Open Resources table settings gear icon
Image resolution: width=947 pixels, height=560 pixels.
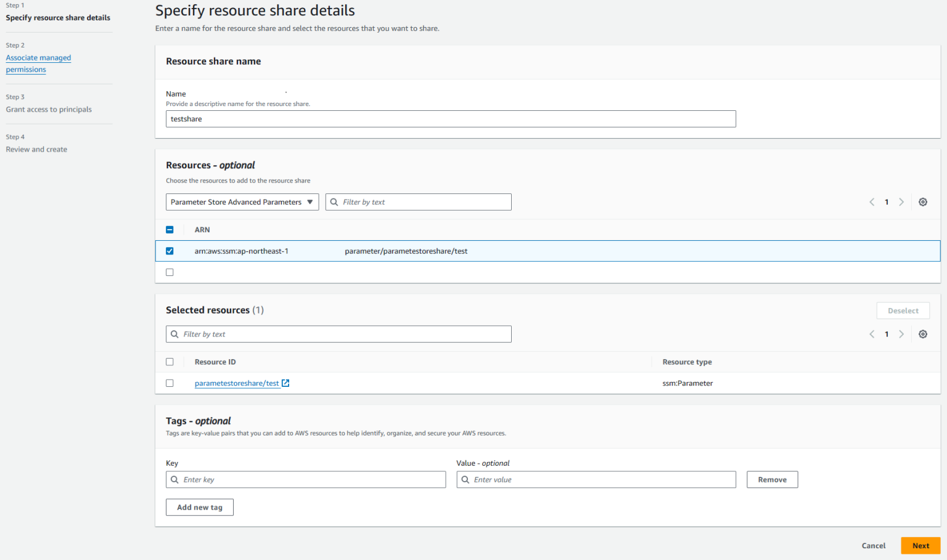923,202
